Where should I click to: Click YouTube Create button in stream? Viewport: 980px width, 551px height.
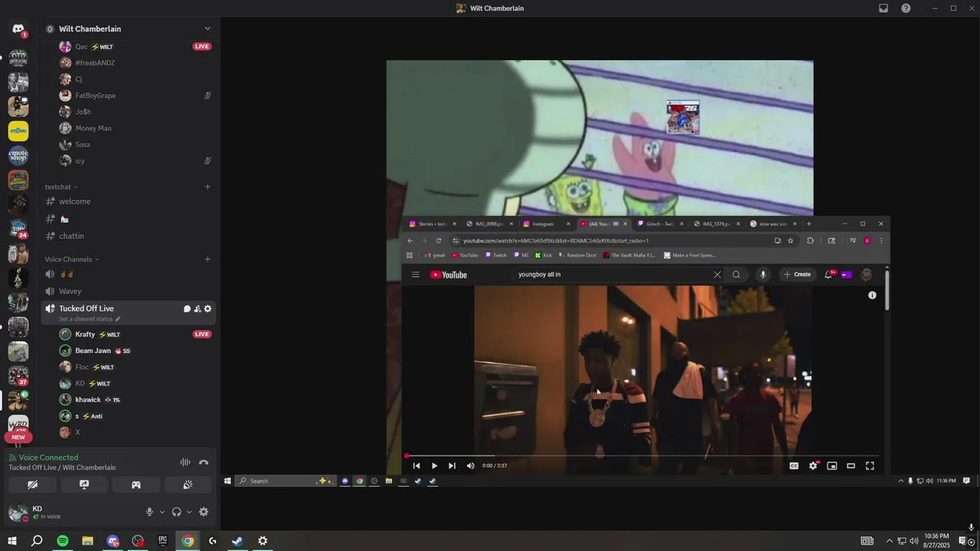(x=797, y=274)
